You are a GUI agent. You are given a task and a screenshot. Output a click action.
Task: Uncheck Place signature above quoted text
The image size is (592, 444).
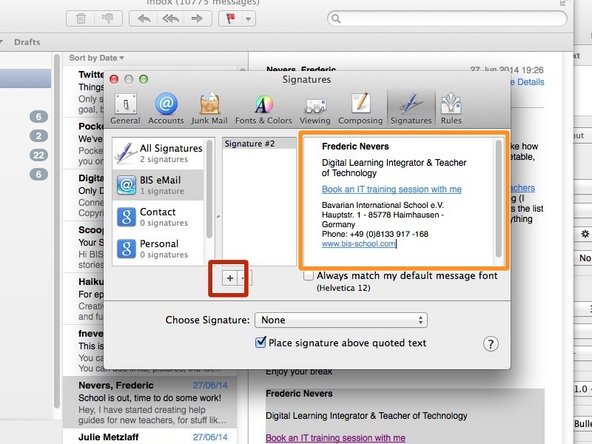pyautogui.click(x=261, y=342)
